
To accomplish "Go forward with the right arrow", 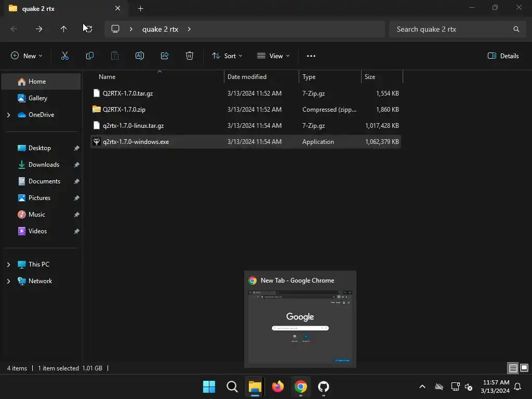I will pos(38,29).
